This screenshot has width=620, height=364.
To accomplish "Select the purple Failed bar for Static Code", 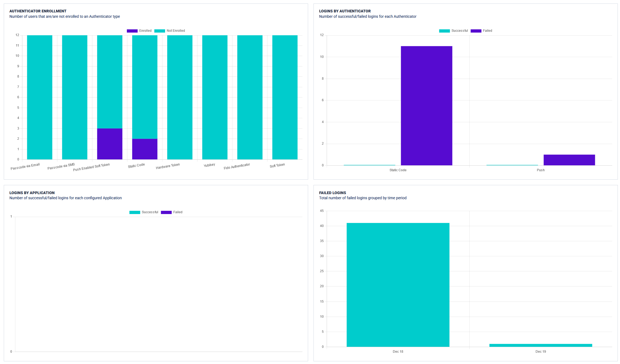I will pos(426,105).
